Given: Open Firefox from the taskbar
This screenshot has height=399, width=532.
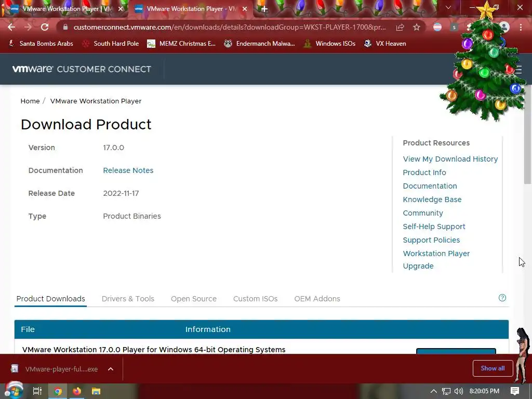Looking at the screenshot, I should click(77, 391).
